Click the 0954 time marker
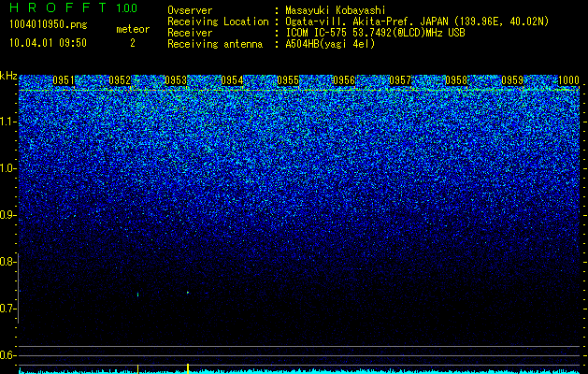Screen dimensions: 588x374 click(x=232, y=80)
